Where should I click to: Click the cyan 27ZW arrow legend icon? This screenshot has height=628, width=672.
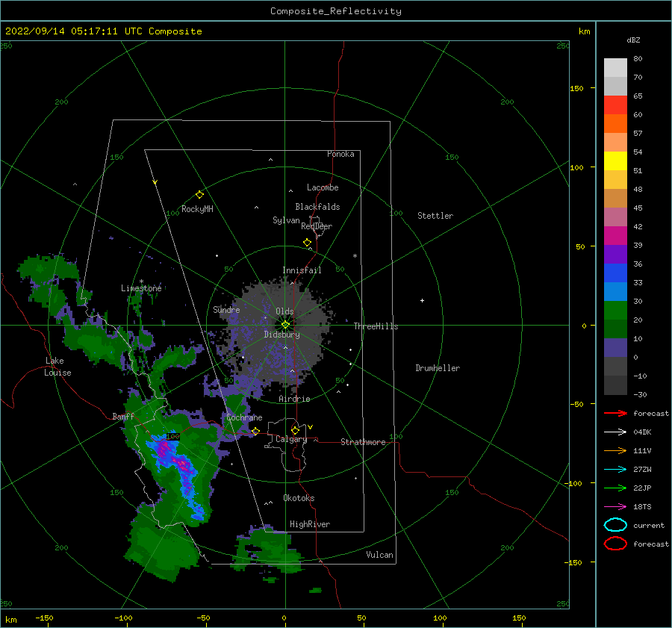click(615, 469)
